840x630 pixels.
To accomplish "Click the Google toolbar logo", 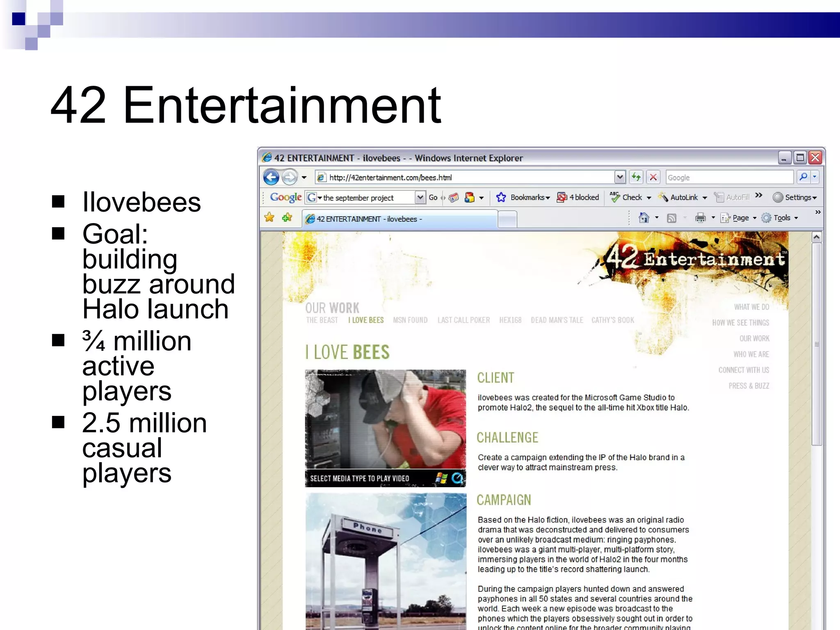I will (x=286, y=198).
